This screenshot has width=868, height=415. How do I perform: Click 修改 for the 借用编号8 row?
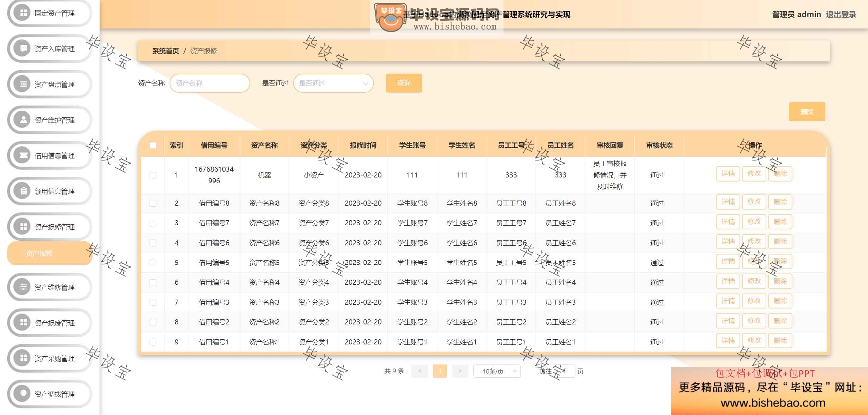[x=754, y=202]
